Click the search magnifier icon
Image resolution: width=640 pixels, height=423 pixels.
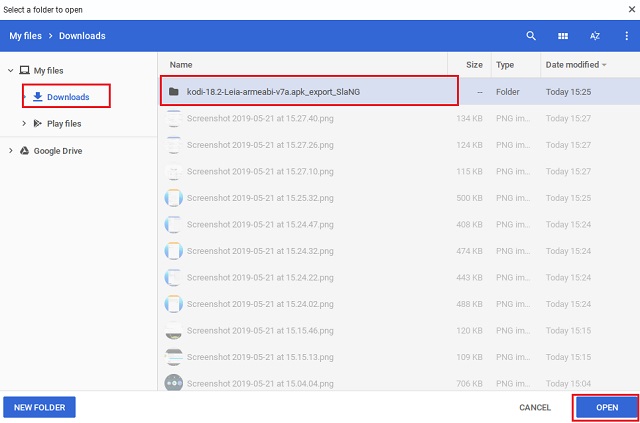tap(531, 36)
